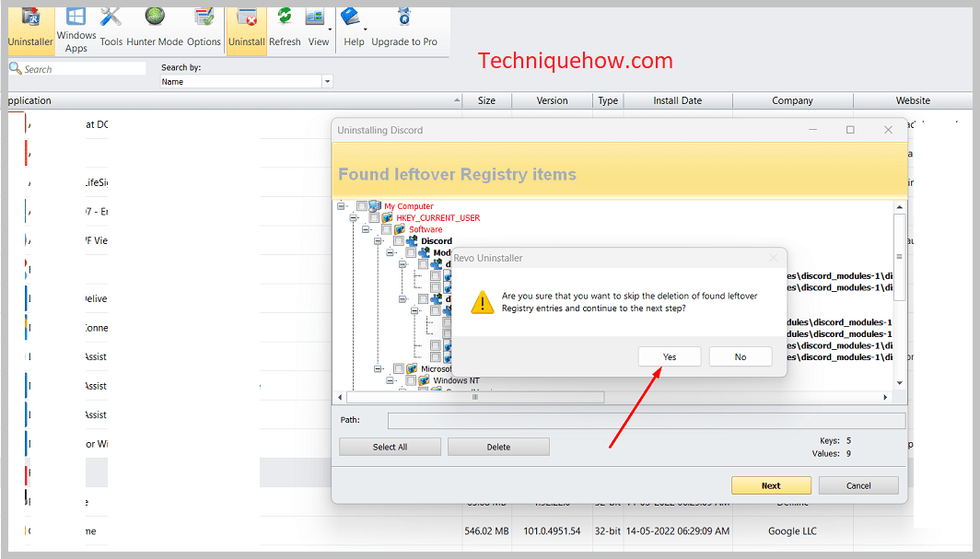Image resolution: width=980 pixels, height=559 pixels.
Task: Sort by the Version column header
Action: (x=553, y=100)
